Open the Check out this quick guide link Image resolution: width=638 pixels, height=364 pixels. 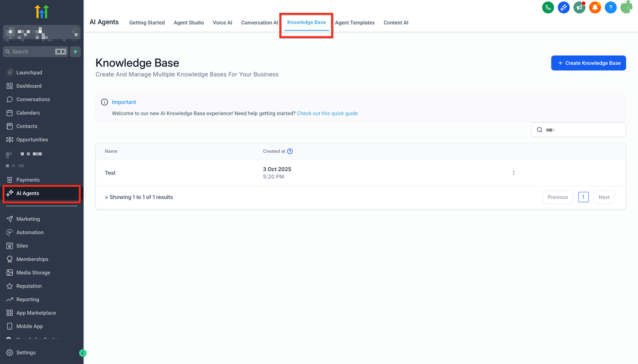coord(327,113)
